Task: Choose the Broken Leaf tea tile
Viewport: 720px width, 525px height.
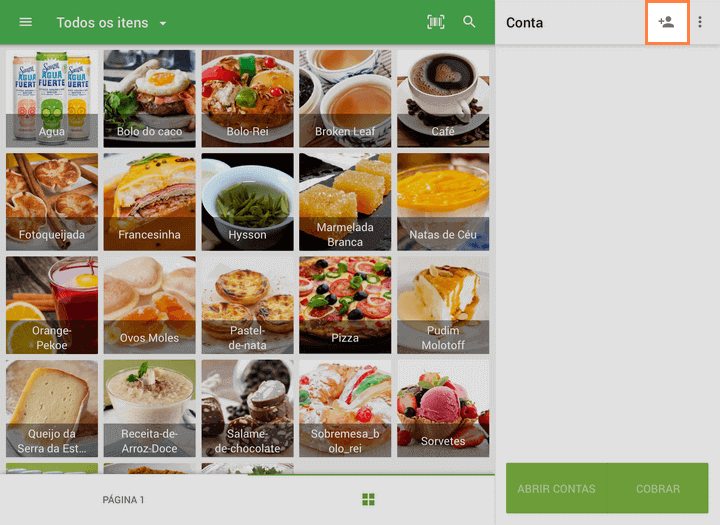Action: tap(345, 98)
